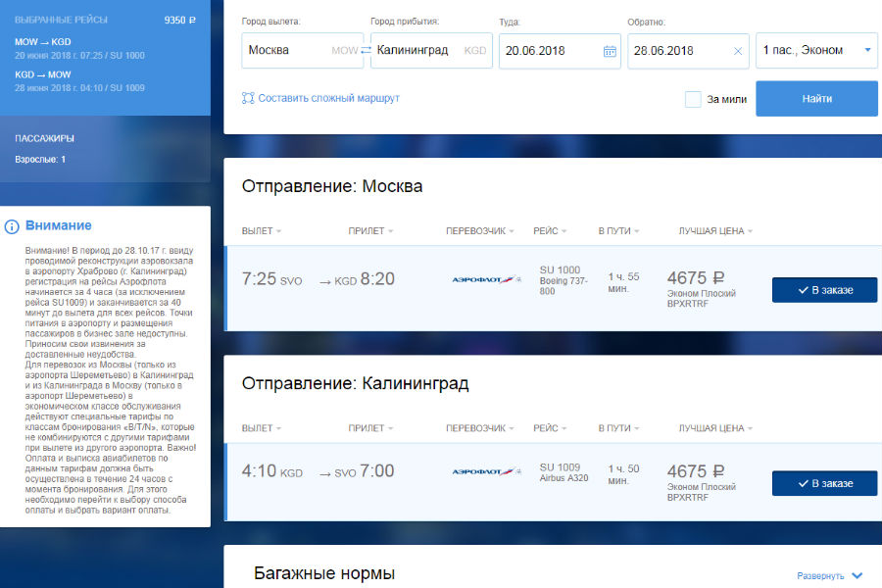Click Aeroflot logo on SU 1009 flight
Image resolution: width=882 pixels, height=588 pixels.
[x=486, y=471]
